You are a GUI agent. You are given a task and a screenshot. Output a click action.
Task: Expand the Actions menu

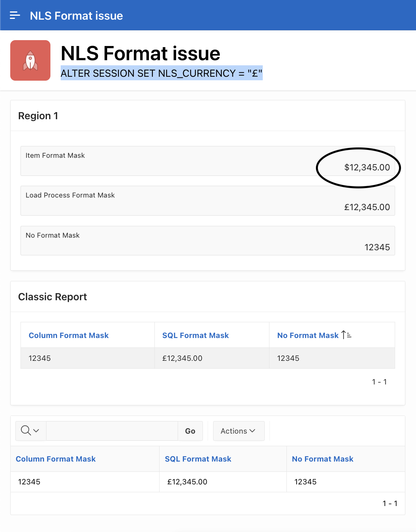[238, 431]
